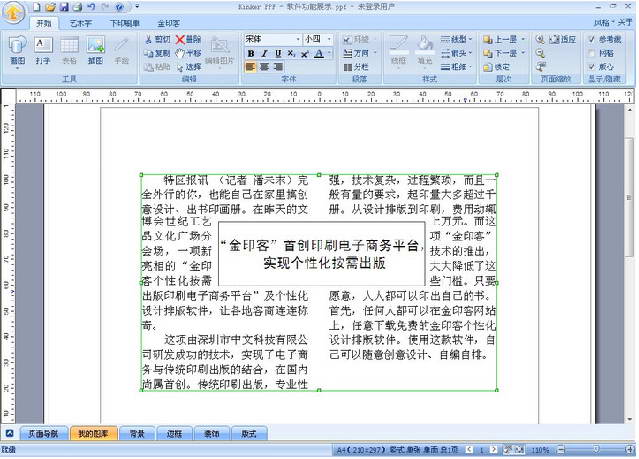Click the New document icon in quick access
This screenshot has width=639, height=459.
click(37, 7)
